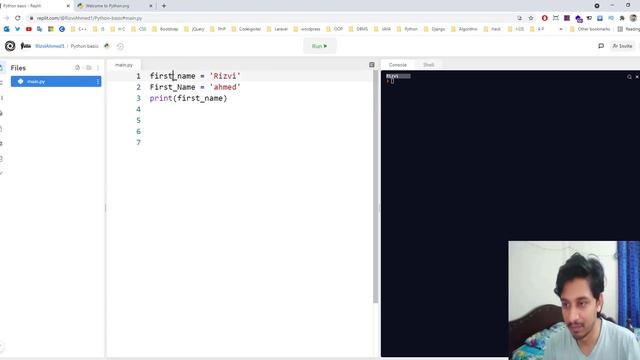Click the Invite button

(622, 46)
